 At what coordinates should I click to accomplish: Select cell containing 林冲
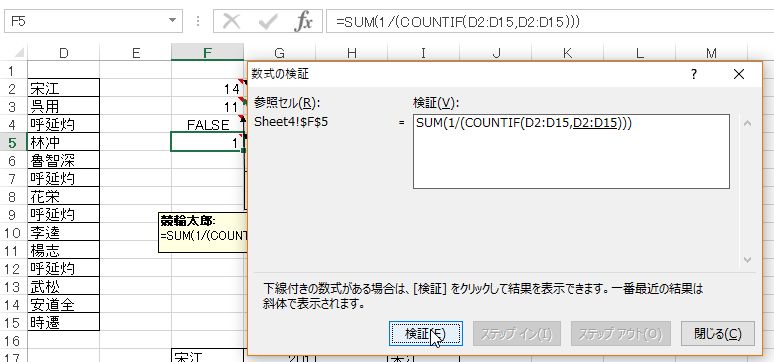64,143
